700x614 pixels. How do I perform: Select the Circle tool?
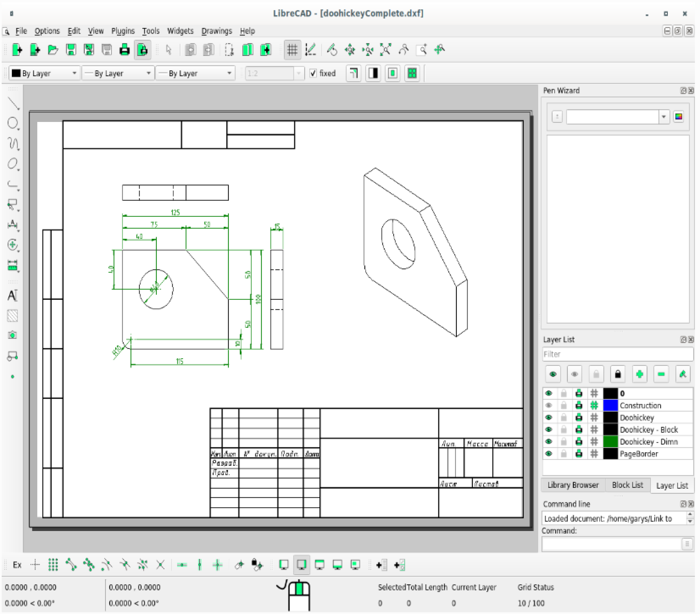pos(13,124)
